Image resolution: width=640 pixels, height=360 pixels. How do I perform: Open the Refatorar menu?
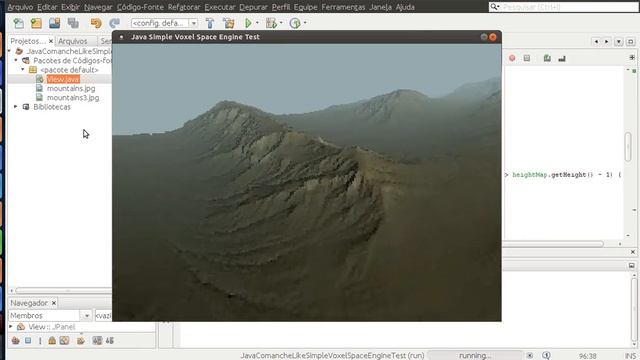tap(184, 7)
